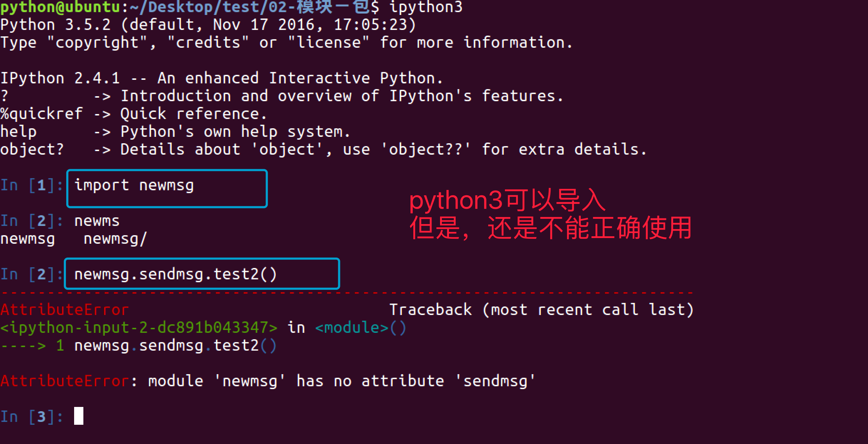Click the 'In [1]:' prompt label

click(31, 185)
